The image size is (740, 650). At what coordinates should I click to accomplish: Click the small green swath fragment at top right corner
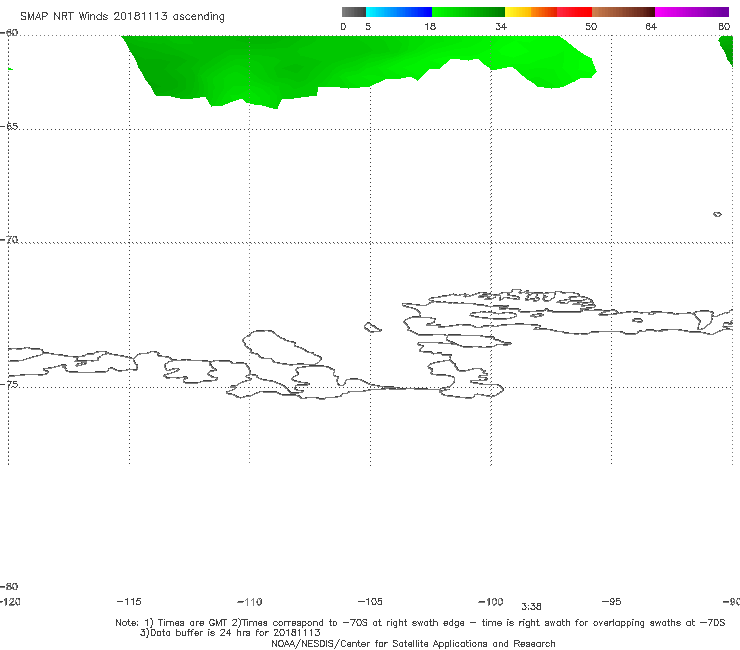[727, 50]
